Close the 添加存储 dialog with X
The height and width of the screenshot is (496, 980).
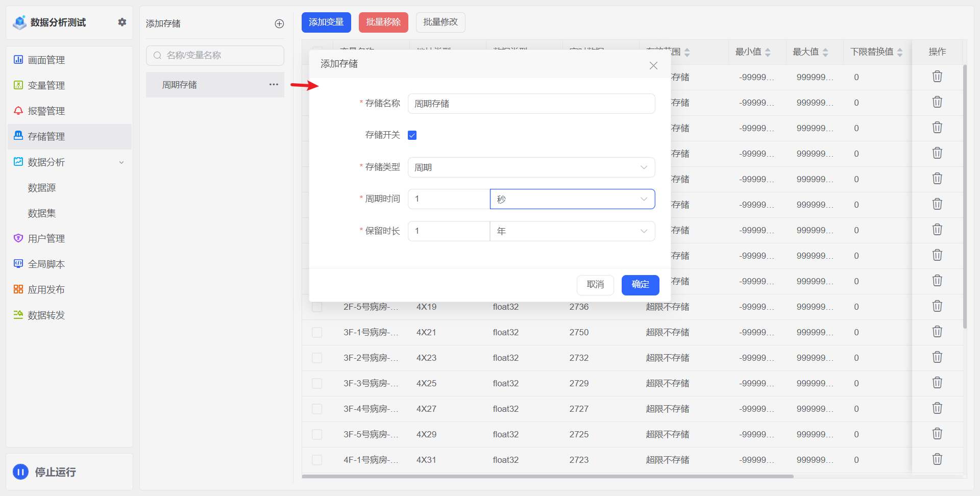[653, 65]
